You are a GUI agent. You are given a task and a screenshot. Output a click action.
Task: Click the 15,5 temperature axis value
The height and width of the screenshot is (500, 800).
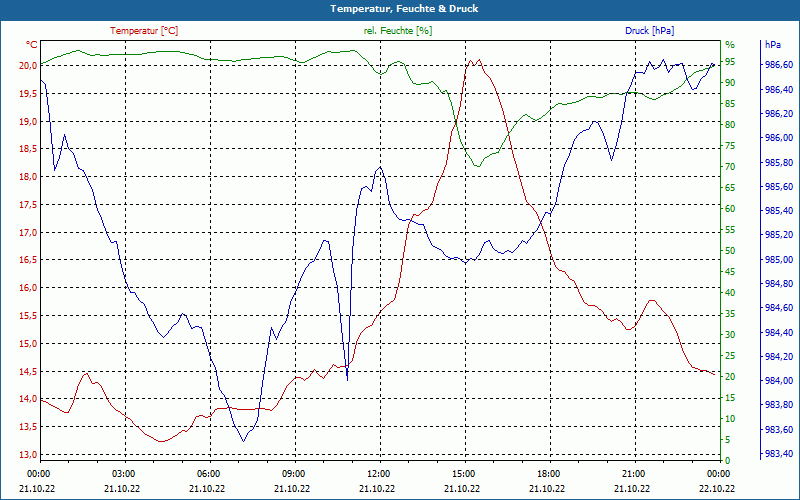[x=28, y=316]
